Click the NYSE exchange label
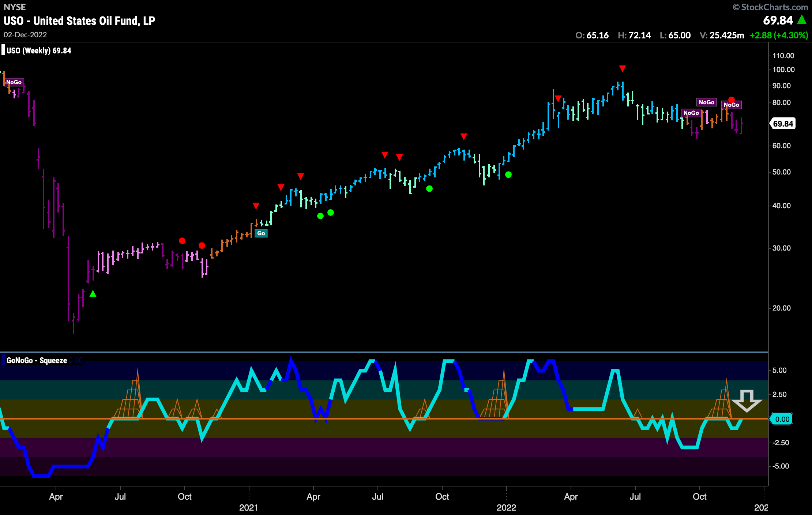This screenshot has height=515, width=812. (x=15, y=7)
